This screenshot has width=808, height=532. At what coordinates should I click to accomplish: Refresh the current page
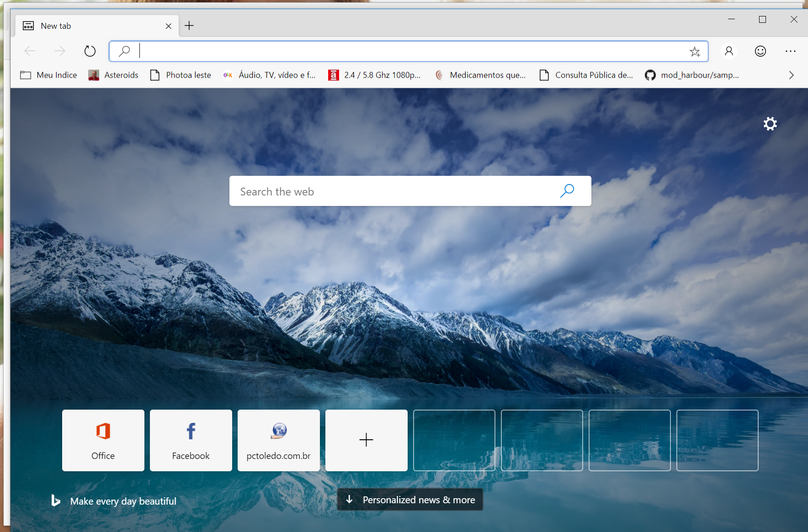(x=90, y=51)
